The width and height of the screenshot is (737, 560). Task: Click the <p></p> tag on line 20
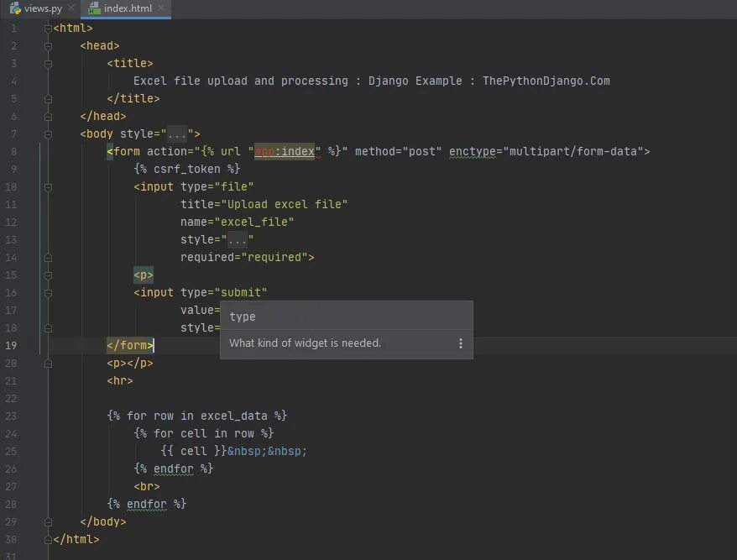pos(130,363)
